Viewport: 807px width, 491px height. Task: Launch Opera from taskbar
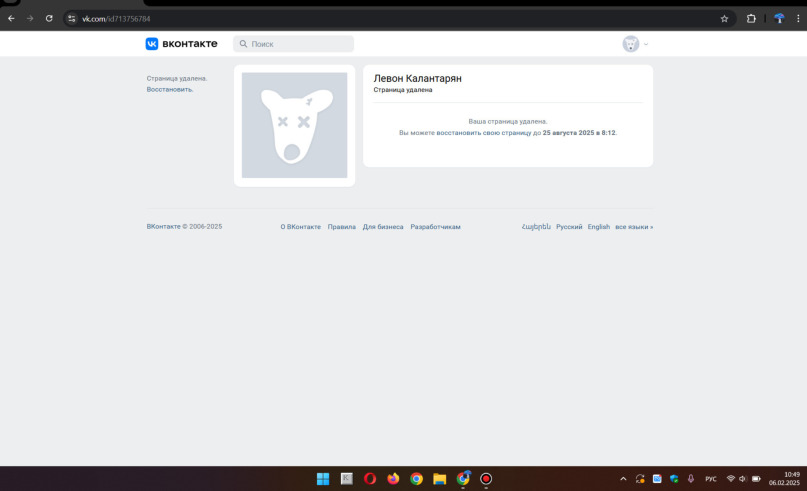tap(370, 479)
